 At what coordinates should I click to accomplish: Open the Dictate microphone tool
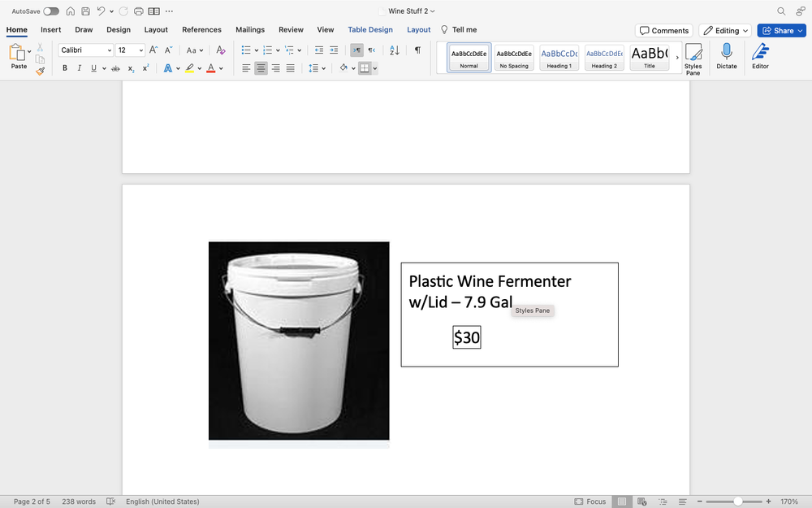coord(726,57)
